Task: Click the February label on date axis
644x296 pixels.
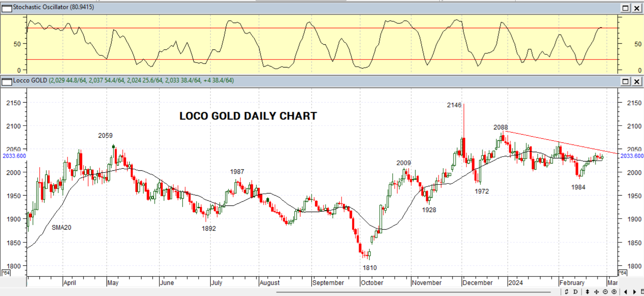Action: coord(572,283)
